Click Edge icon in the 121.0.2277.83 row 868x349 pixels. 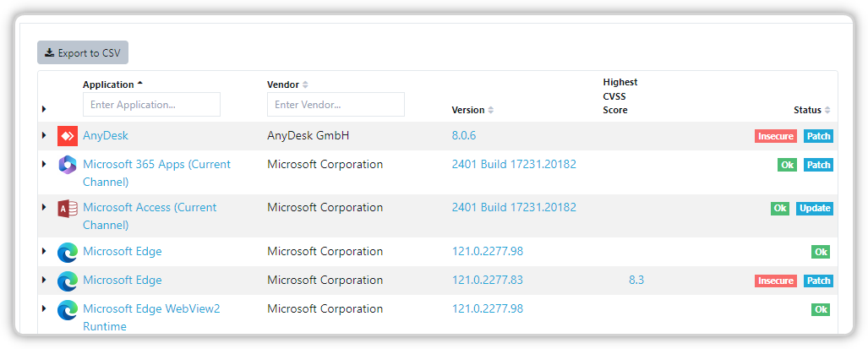pyautogui.click(x=67, y=281)
